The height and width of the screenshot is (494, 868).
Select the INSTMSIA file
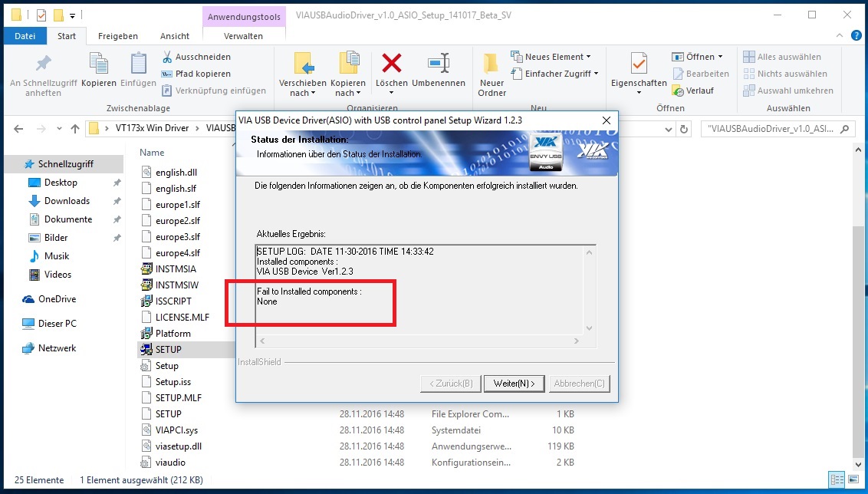pyautogui.click(x=176, y=268)
